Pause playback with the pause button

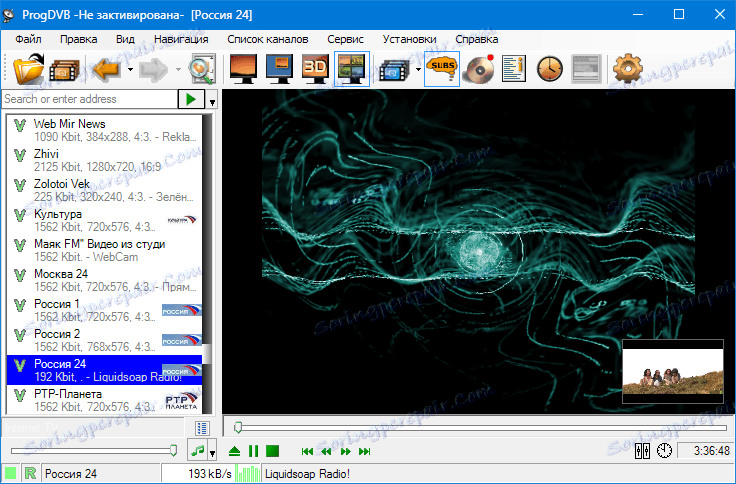[253, 452]
